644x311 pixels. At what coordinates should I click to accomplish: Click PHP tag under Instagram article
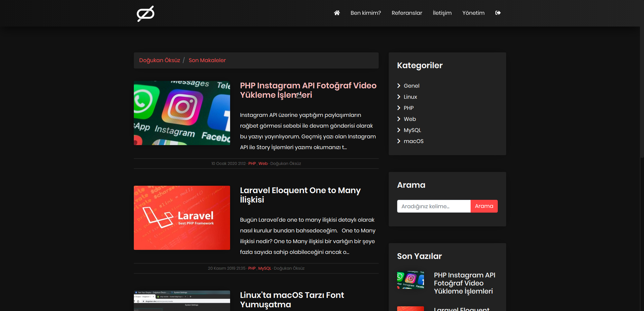(x=252, y=164)
